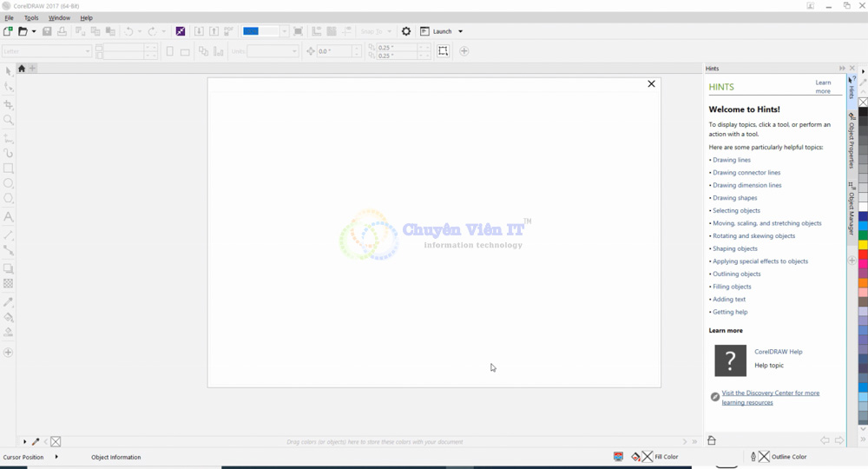The image size is (868, 469).
Task: Select the Color Eyedropper tool in toolbox
Action: click(9, 302)
